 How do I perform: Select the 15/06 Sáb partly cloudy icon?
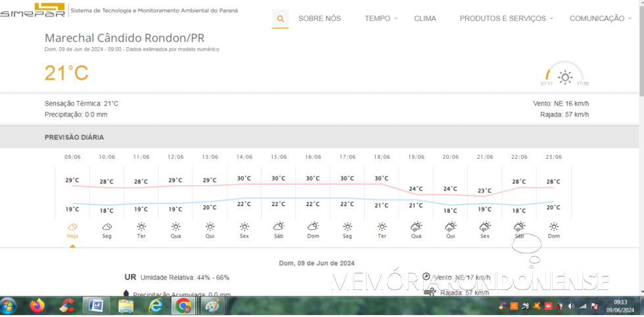coord(279,226)
